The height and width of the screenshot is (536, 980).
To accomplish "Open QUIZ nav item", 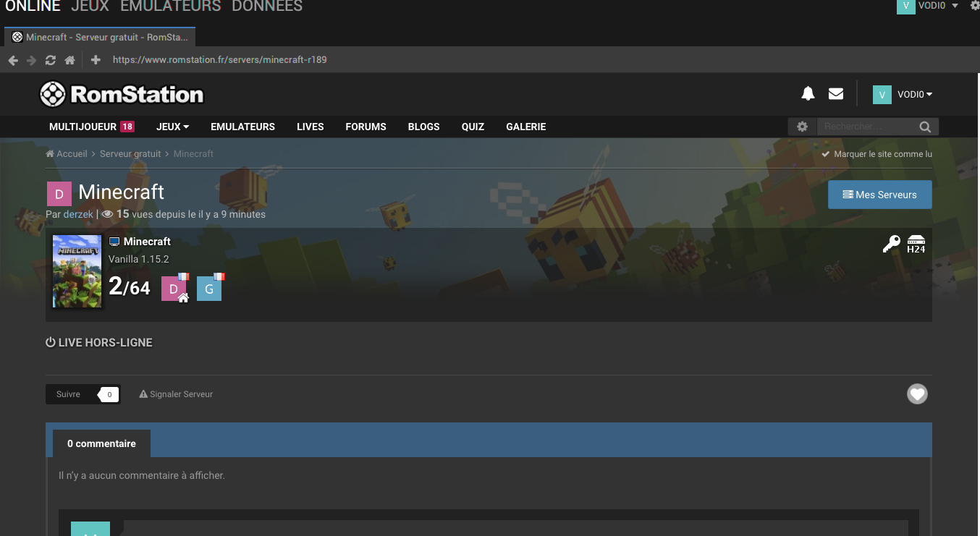I will point(473,127).
